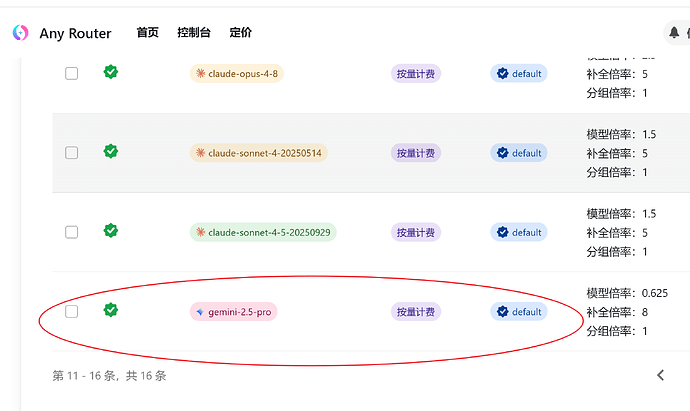Click verified badge icon in claude-sonnet-4-20250514 default tag
The width and height of the screenshot is (690, 411).
[503, 153]
